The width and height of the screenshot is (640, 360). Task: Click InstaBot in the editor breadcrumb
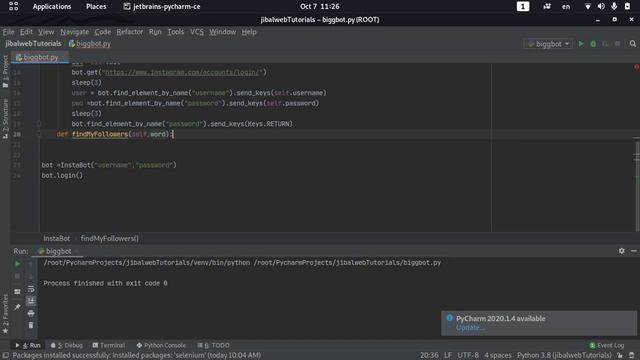(57, 239)
